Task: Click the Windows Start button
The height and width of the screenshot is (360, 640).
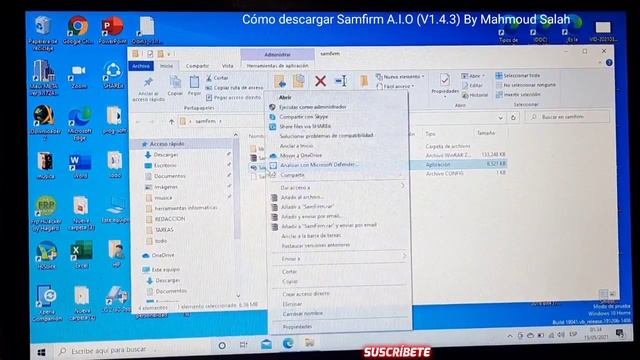Action: (41, 352)
